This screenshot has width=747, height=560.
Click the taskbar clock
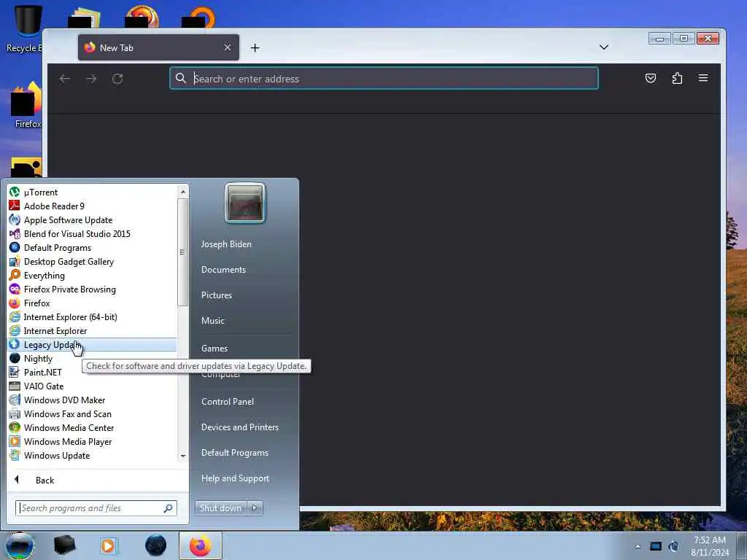[x=710, y=546]
